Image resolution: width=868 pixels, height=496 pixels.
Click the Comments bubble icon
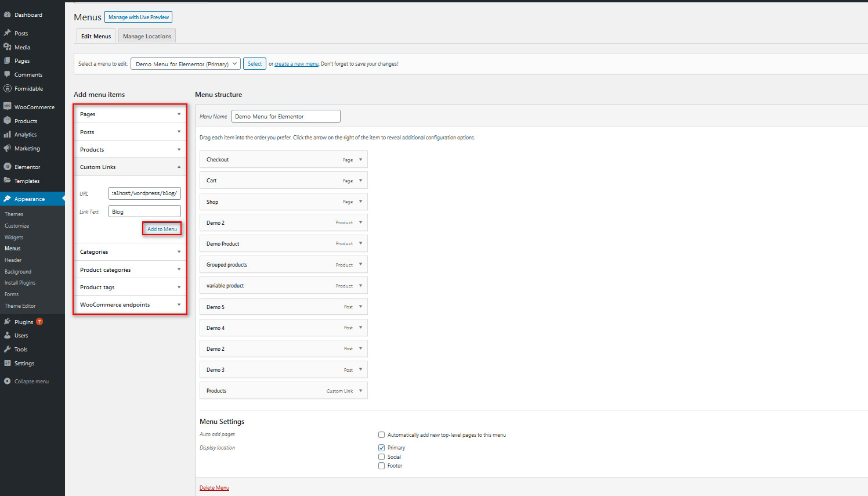[8, 74]
